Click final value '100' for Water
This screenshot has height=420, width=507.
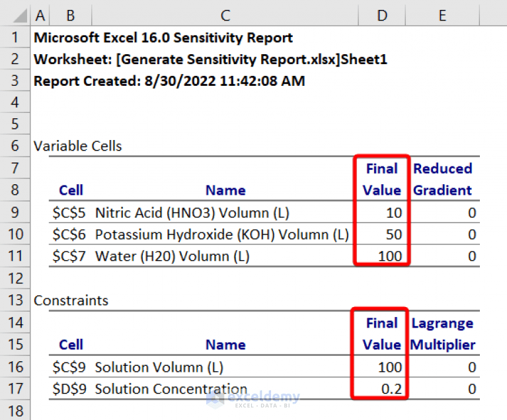(390, 256)
